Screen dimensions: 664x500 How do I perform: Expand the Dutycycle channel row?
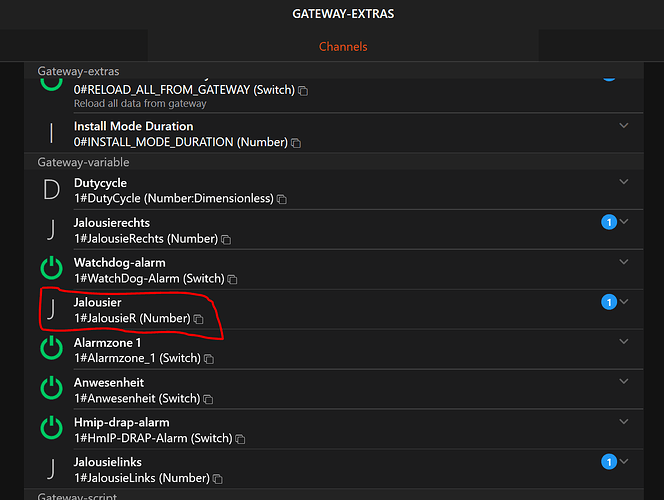[624, 181]
